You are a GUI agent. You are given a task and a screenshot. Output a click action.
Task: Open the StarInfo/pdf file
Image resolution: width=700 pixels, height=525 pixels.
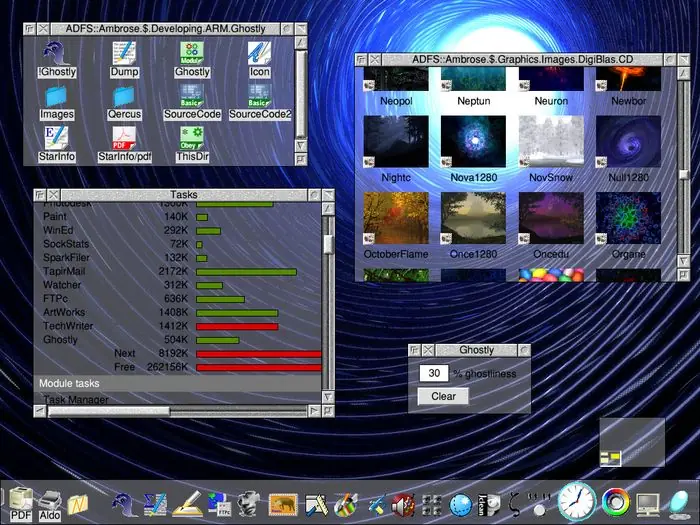124,140
